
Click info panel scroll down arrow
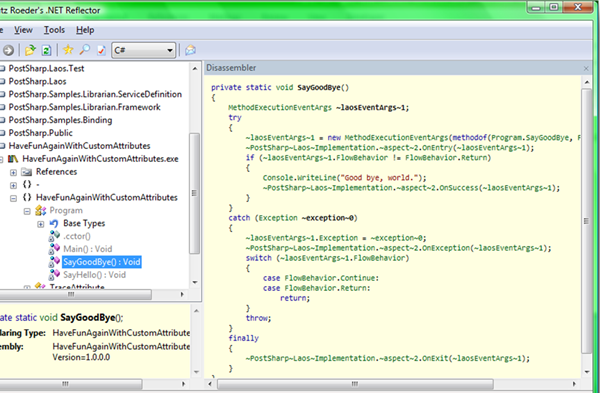[196, 372]
